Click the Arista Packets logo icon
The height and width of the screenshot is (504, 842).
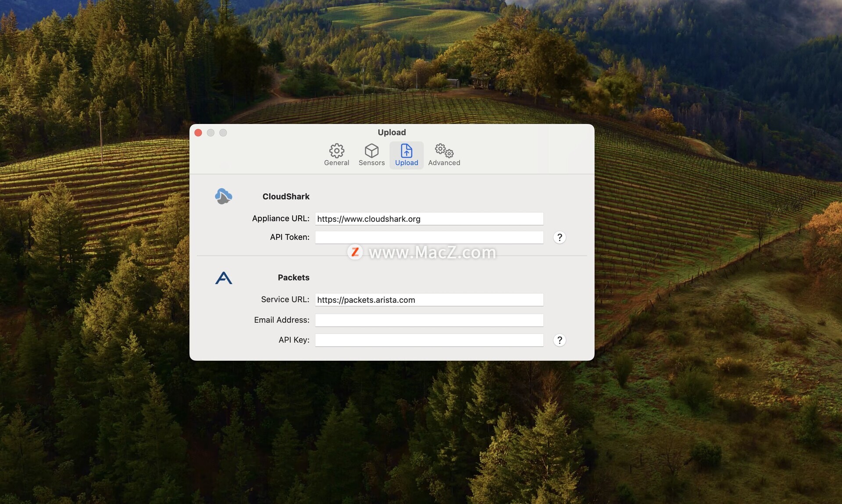[x=224, y=278]
